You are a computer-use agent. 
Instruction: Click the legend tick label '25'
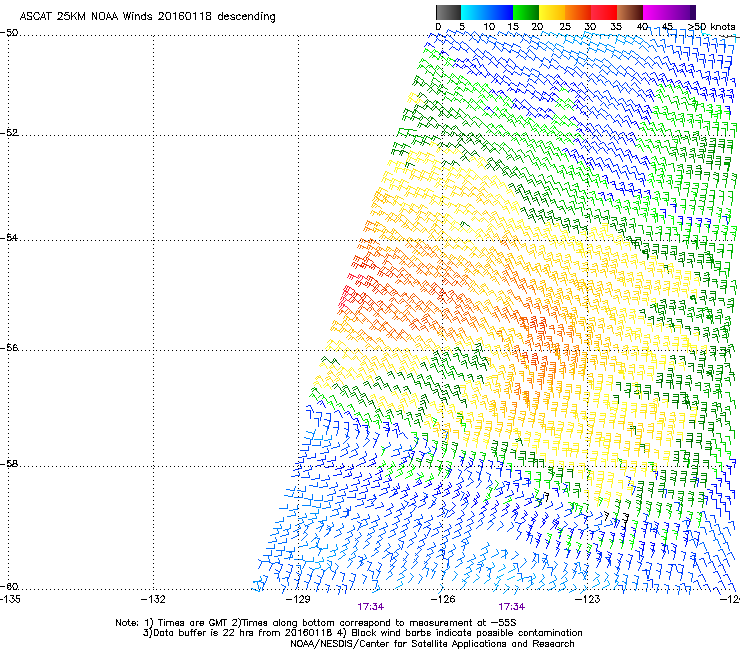[565, 26]
